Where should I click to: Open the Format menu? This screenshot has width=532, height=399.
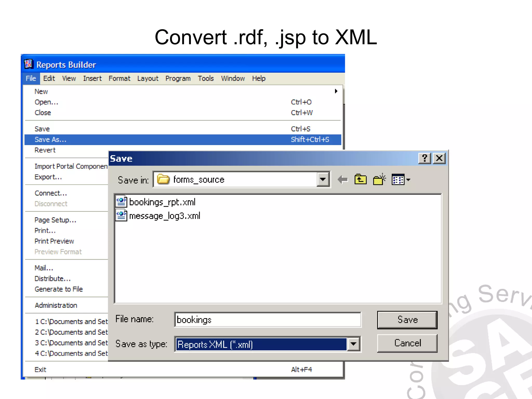pos(119,78)
